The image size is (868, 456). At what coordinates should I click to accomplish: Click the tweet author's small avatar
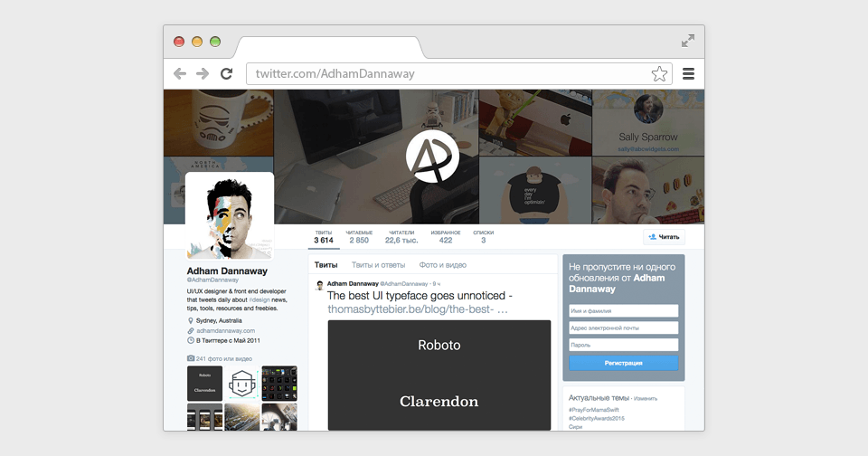319,285
